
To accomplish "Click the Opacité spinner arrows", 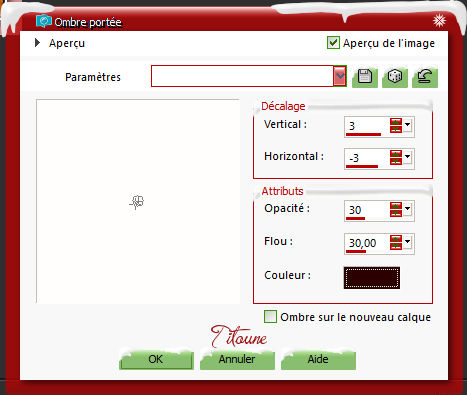I will coord(396,210).
